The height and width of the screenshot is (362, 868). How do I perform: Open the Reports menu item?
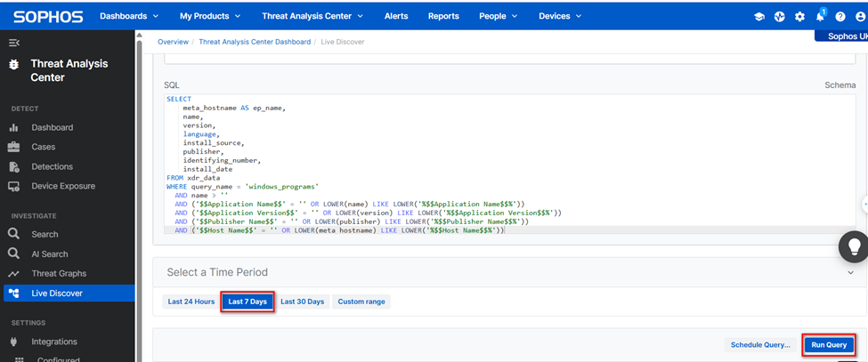pyautogui.click(x=443, y=16)
